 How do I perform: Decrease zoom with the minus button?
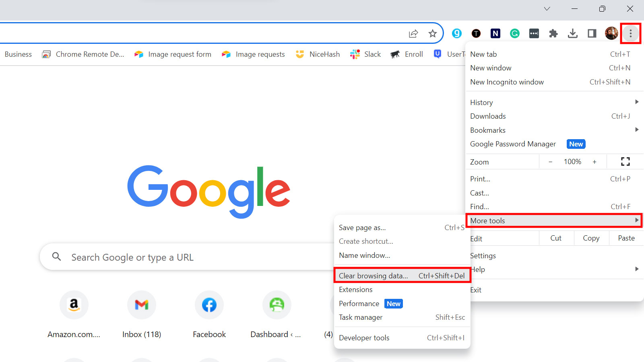pos(550,162)
